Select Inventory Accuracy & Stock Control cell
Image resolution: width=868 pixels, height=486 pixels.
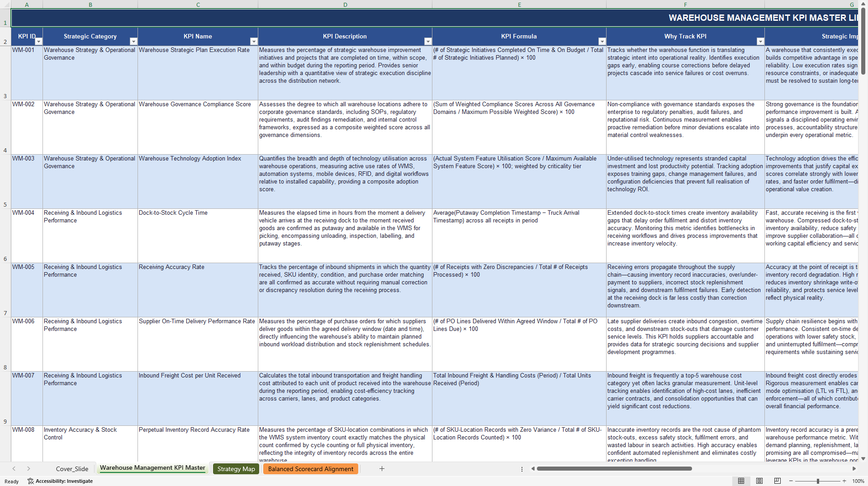(90, 444)
